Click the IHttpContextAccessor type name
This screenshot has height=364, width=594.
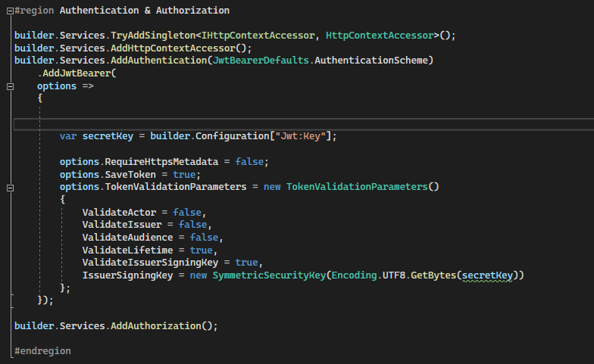click(x=258, y=36)
